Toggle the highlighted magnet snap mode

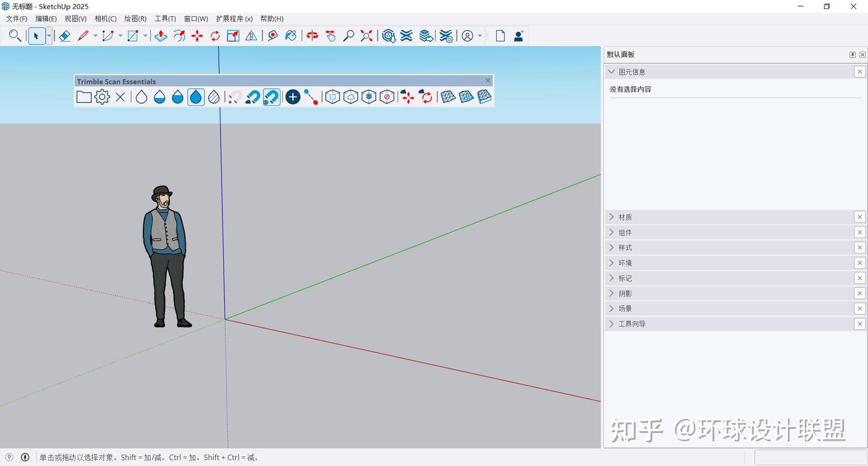271,96
